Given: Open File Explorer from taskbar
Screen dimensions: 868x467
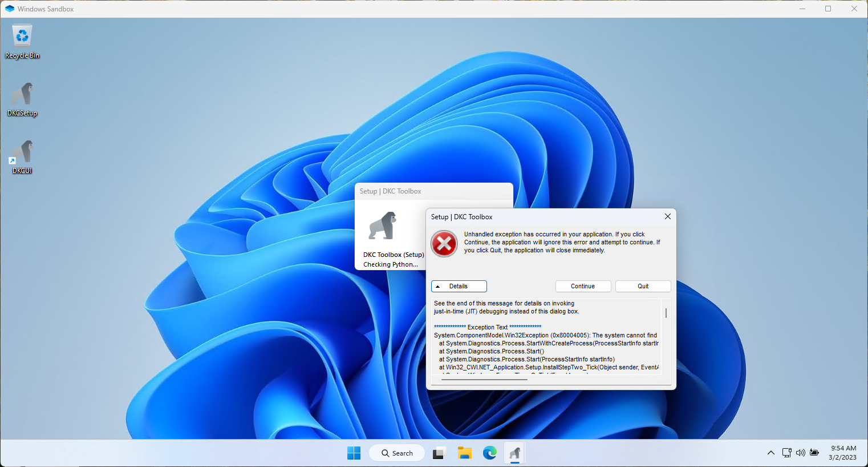Looking at the screenshot, I should (x=465, y=453).
